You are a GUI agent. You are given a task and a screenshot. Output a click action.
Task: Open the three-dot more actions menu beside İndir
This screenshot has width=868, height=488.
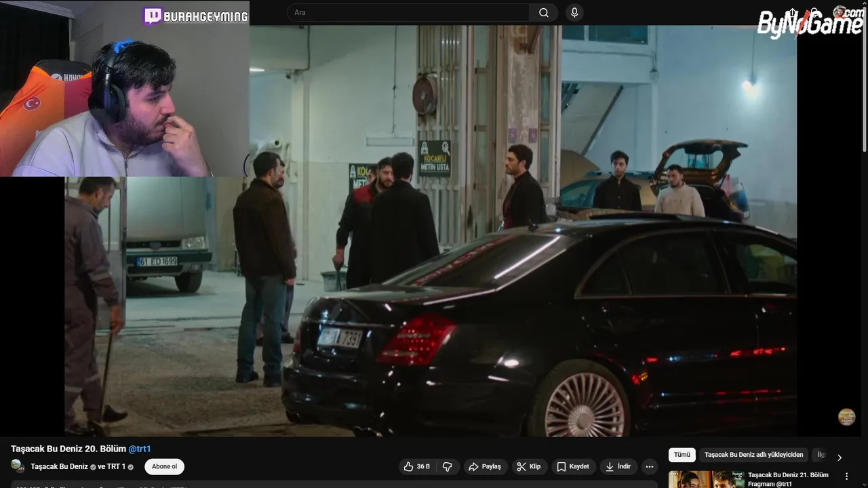point(650,466)
